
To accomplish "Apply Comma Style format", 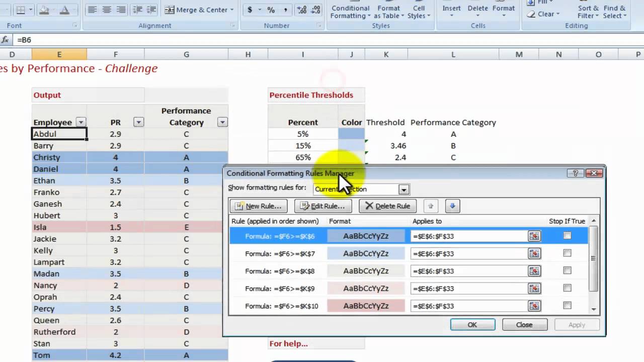I will point(286,10).
